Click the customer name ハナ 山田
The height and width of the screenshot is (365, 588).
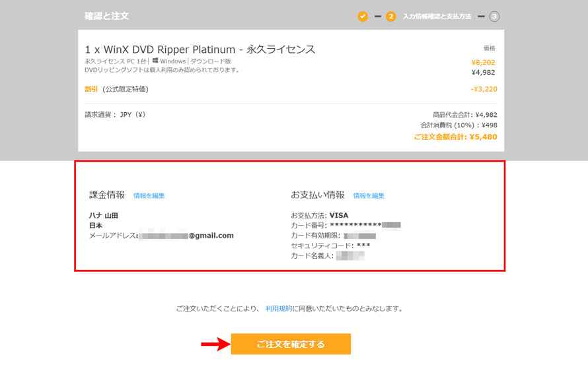104,215
